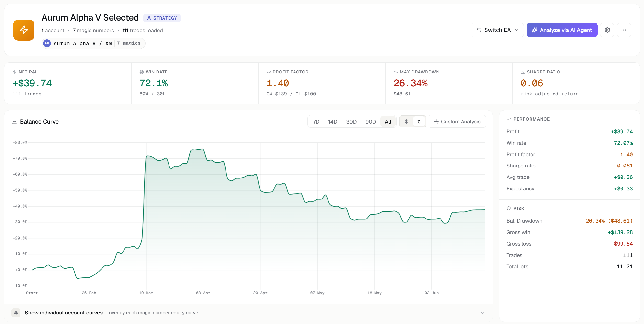Select the 30D range tab
The width and height of the screenshot is (644, 324).
(x=351, y=122)
